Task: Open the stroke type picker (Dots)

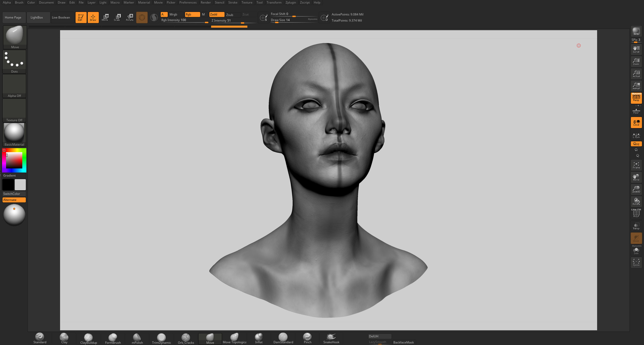Action: [x=14, y=61]
